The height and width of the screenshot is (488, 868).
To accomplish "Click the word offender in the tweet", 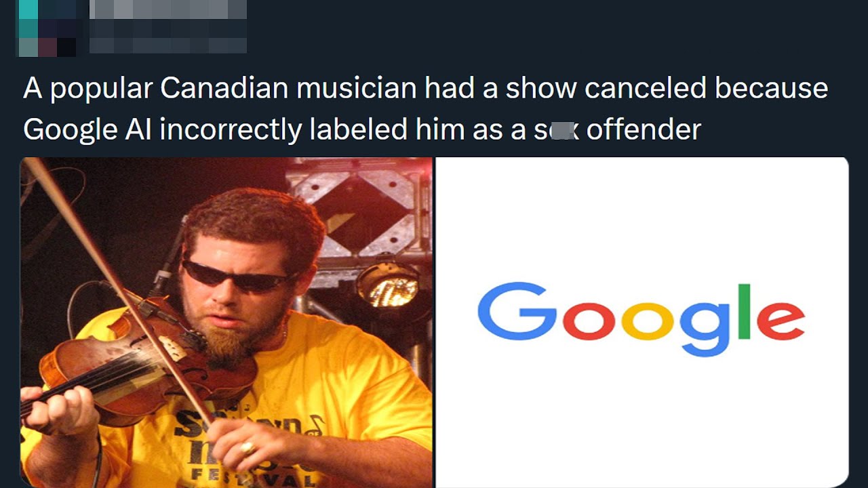I will pyautogui.click(x=643, y=129).
